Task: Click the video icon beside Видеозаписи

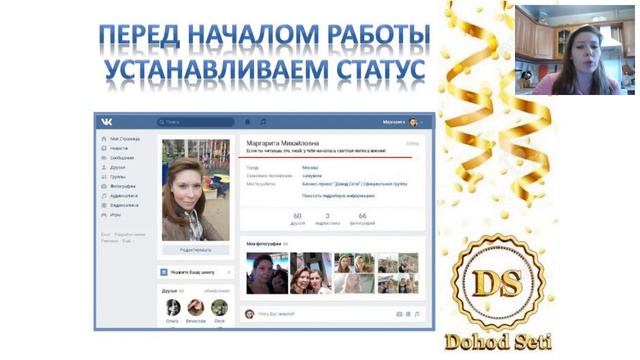Action: (x=104, y=205)
